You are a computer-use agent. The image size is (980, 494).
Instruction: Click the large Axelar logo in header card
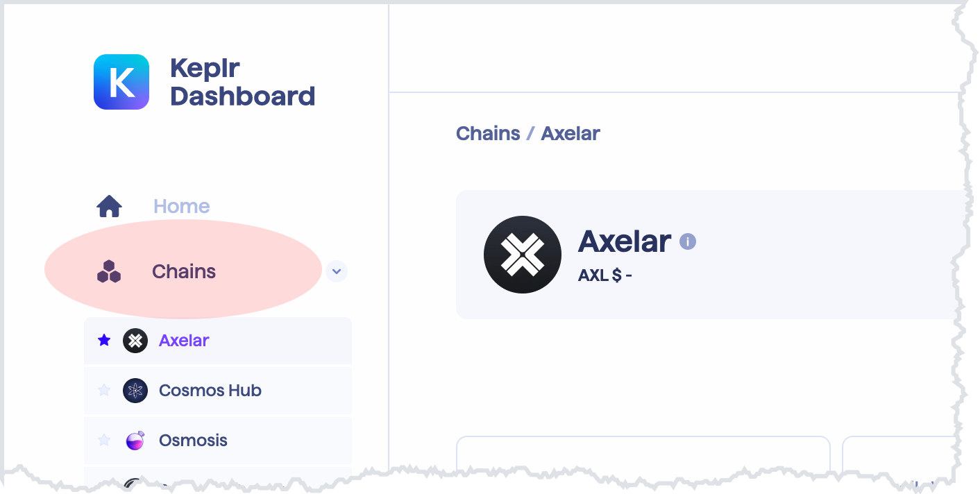[523, 255]
